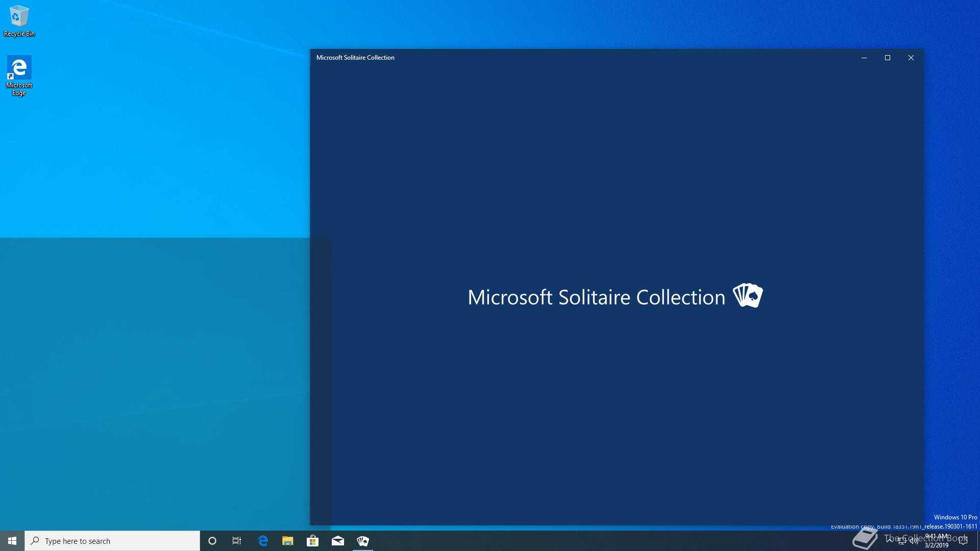Open the Recycle Bin desktop icon
Screen dimensions: 980x551
click(x=19, y=21)
